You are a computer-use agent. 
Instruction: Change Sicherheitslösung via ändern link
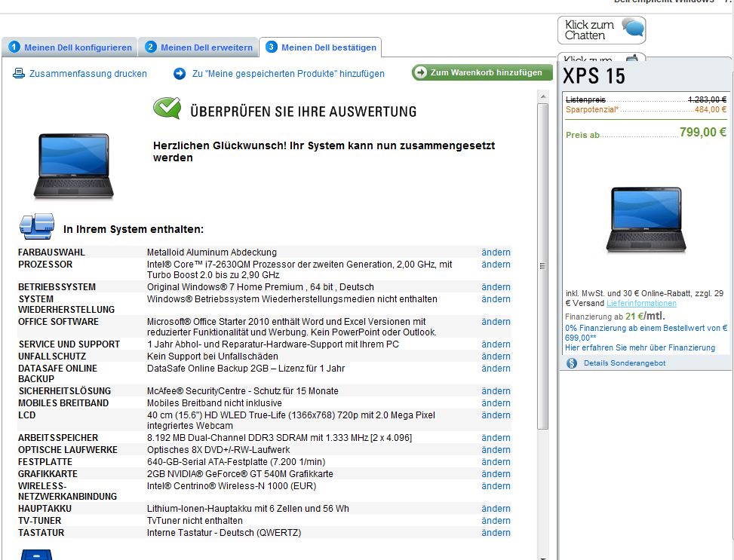click(496, 390)
